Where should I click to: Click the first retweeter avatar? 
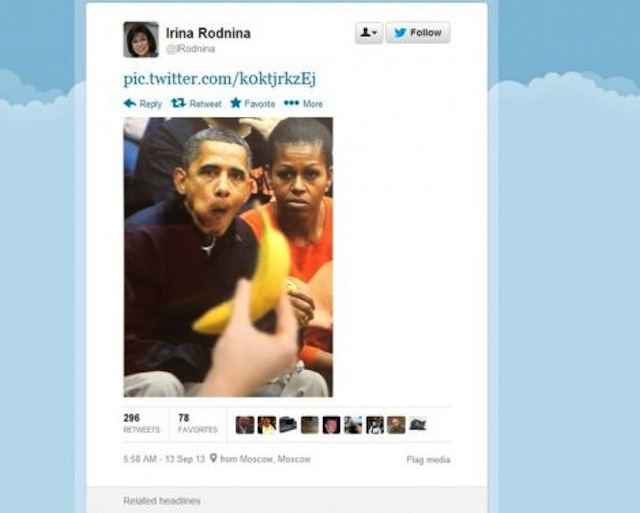click(x=245, y=425)
